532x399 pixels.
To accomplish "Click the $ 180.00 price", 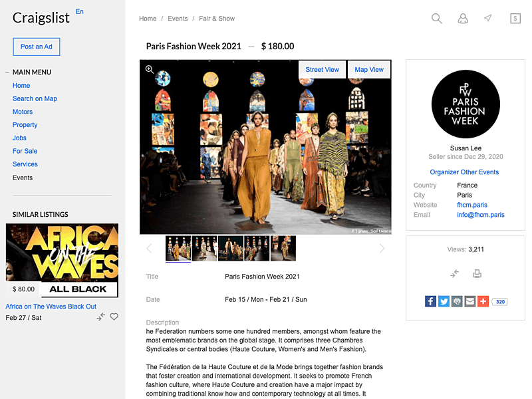I will [x=277, y=46].
